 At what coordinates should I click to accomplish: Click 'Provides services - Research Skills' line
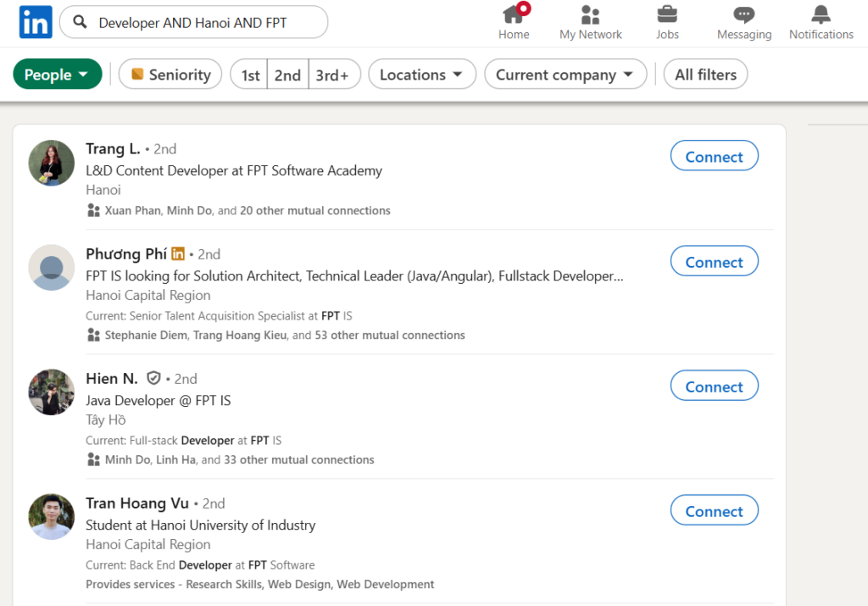[x=259, y=584]
